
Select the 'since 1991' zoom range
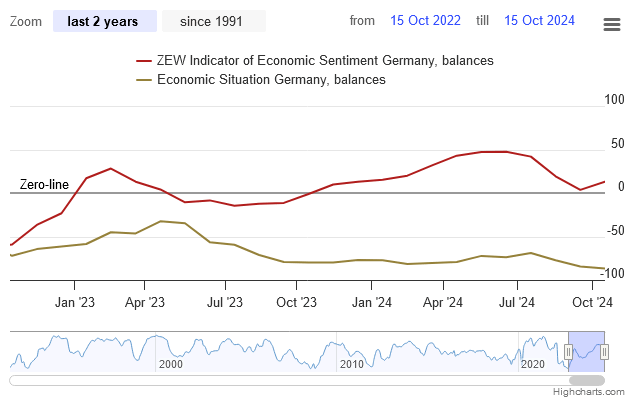coord(213,21)
